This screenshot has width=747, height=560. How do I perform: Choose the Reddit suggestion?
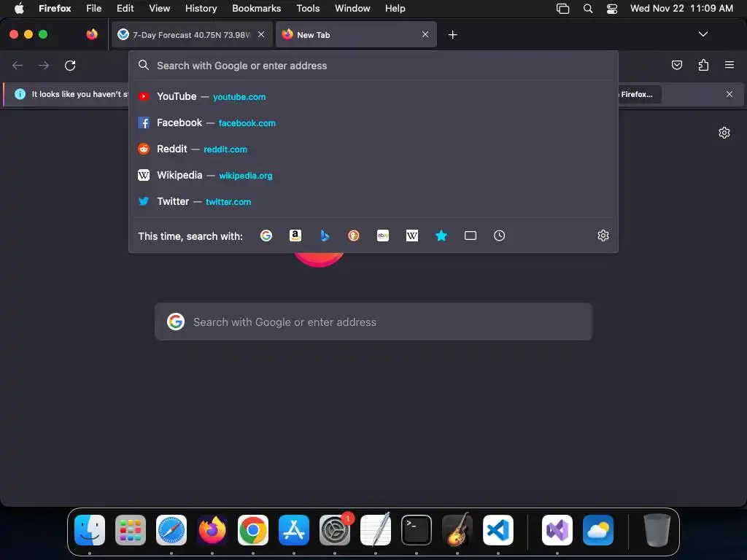pos(373,149)
